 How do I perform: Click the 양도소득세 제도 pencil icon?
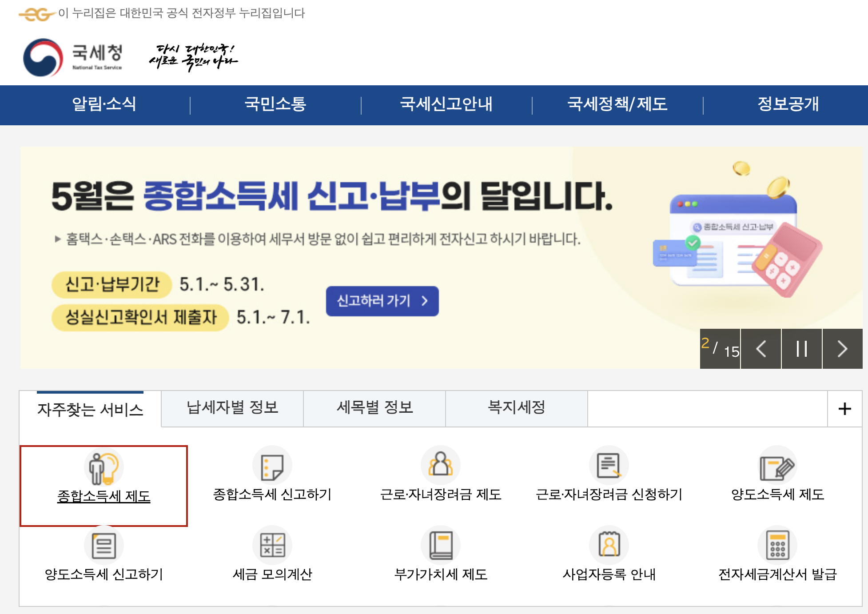[x=777, y=466]
